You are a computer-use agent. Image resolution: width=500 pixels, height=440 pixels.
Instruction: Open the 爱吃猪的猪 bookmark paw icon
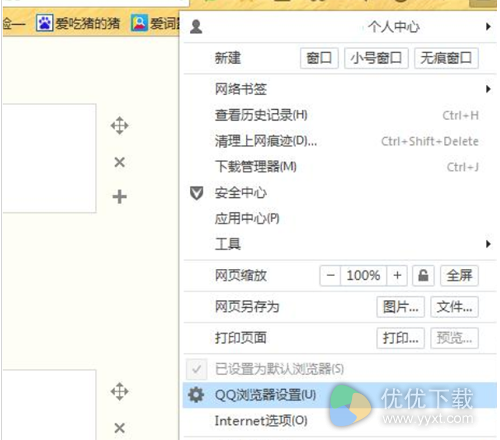(44, 23)
